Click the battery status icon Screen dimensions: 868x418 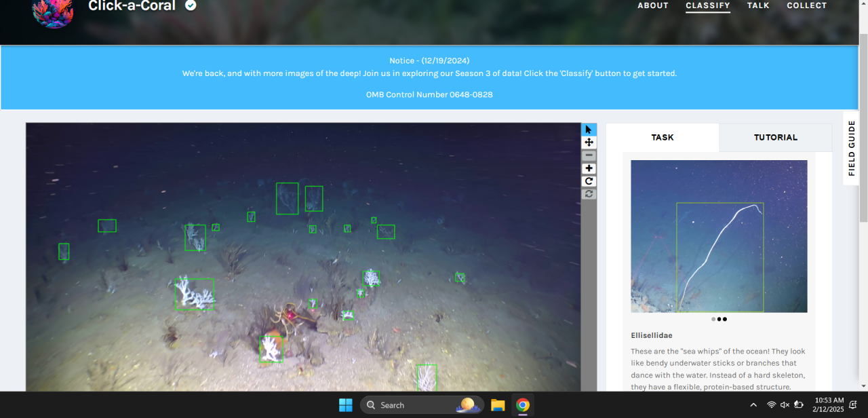tap(799, 405)
